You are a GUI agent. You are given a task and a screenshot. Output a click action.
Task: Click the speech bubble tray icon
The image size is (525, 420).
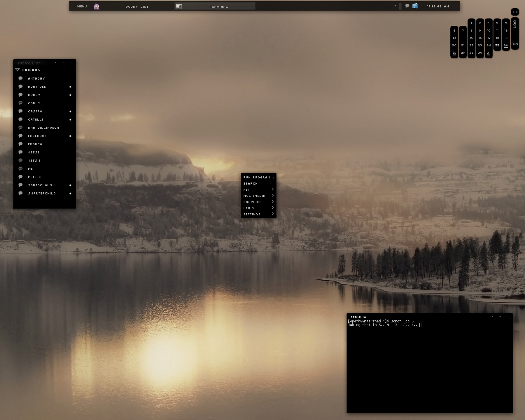[407, 6]
